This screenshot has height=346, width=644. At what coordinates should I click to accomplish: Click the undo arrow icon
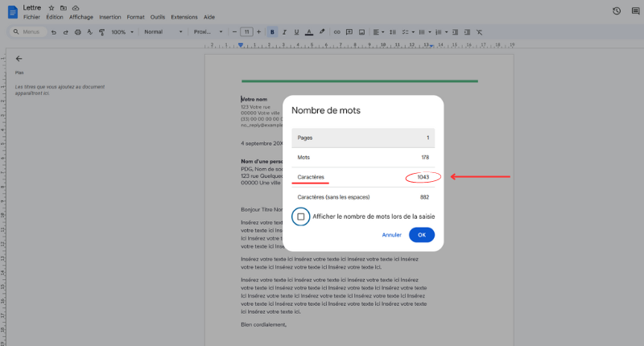[x=53, y=32]
